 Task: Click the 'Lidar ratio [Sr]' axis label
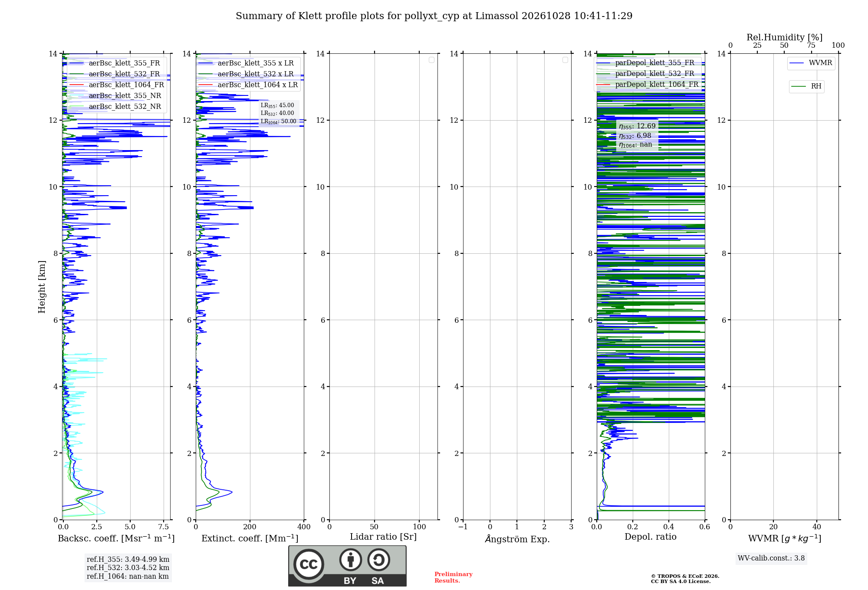point(383,537)
